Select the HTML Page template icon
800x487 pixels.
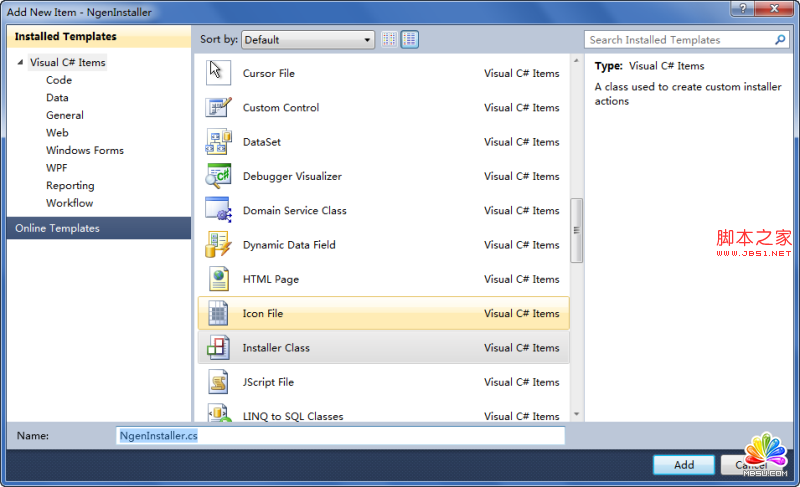[x=218, y=279]
